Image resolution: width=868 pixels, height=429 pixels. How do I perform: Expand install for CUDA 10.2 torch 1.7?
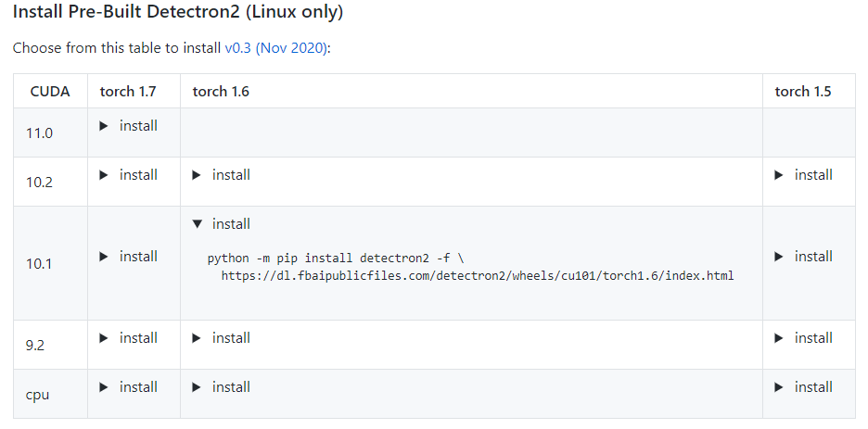point(128,175)
